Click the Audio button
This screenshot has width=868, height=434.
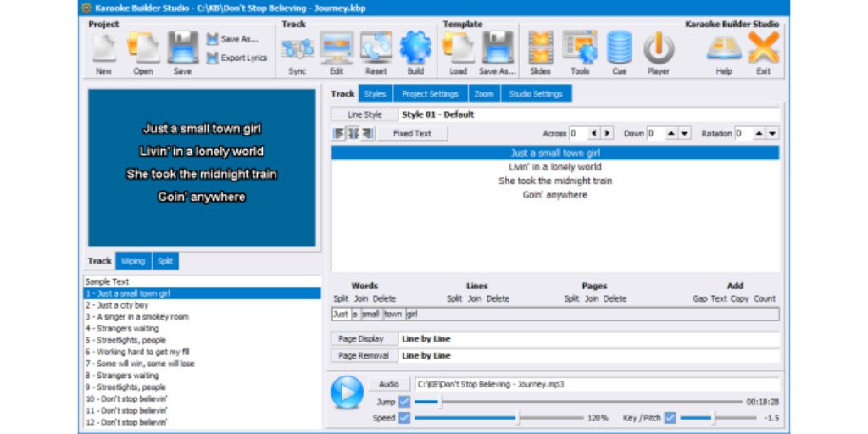[x=389, y=384]
